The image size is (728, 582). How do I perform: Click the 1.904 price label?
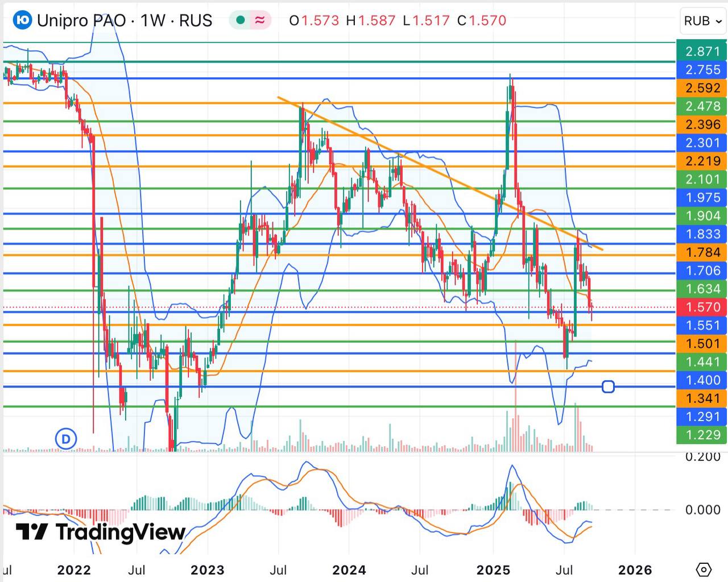702,215
